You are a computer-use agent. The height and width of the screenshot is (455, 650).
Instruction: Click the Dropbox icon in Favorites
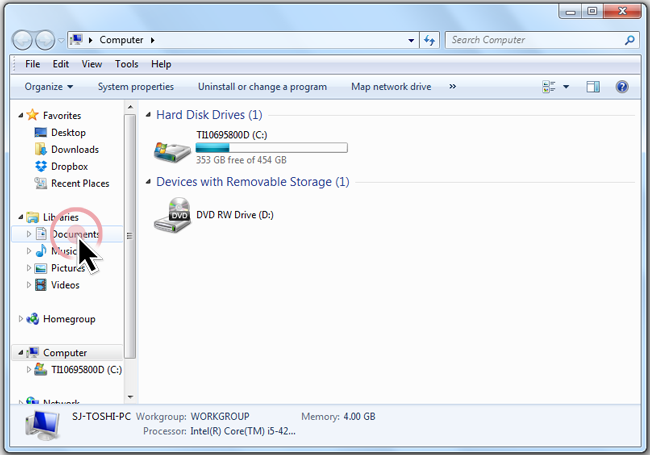[41, 166]
